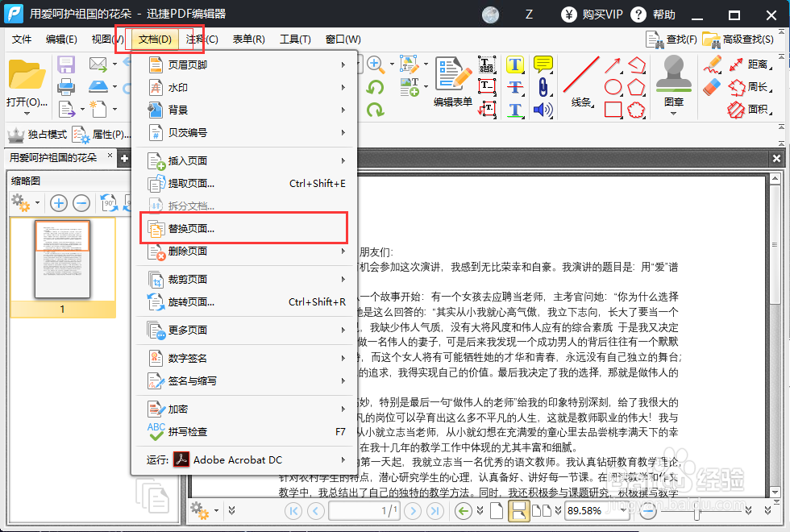This screenshot has width=790, height=532.
Task: Toggle 独占模式 exclusive mode
Action: click(37, 135)
